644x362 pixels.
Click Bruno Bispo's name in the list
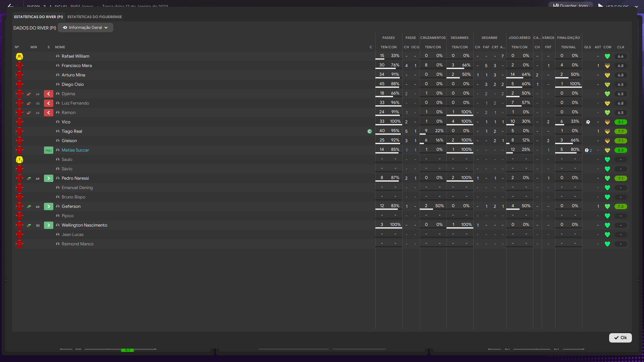[73, 197]
